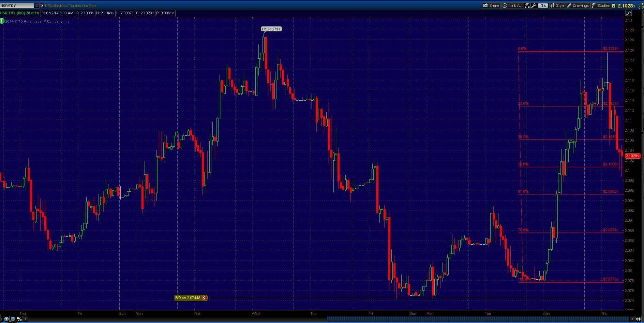Click the green info icon on chart
The height and width of the screenshot is (323, 644).
[2, 21]
